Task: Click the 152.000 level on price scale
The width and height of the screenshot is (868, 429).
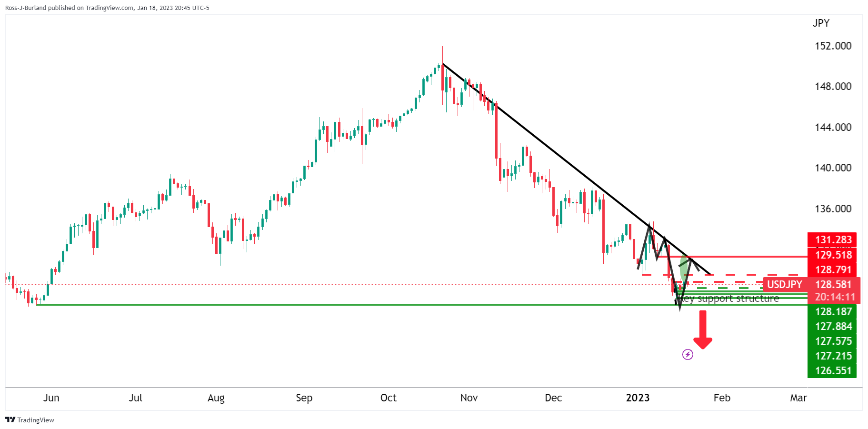Action: [x=833, y=46]
